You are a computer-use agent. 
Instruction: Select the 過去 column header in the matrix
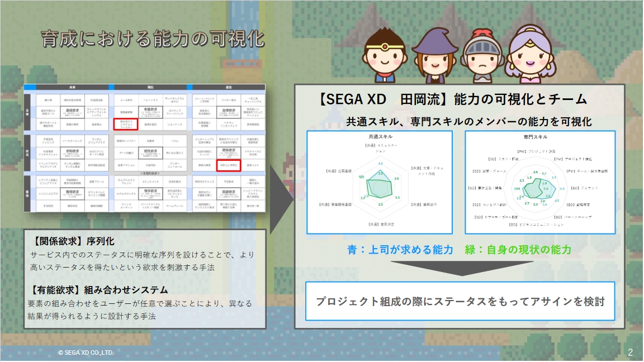pos(229,87)
